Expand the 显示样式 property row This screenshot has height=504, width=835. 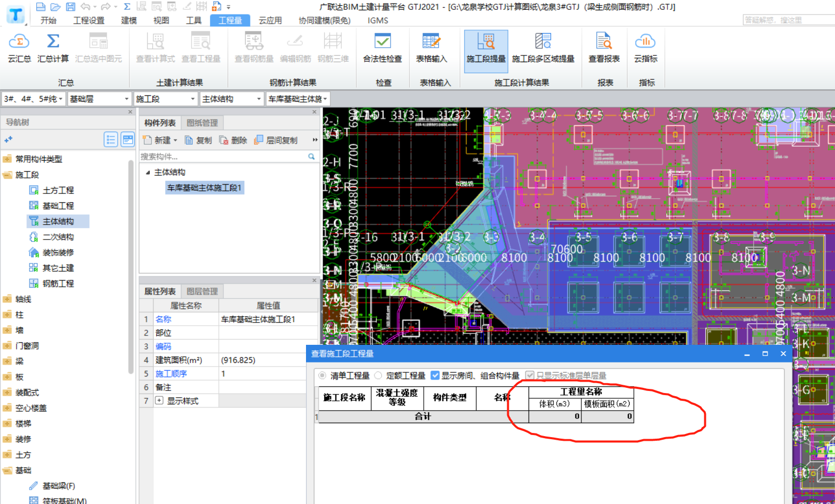[159, 400]
